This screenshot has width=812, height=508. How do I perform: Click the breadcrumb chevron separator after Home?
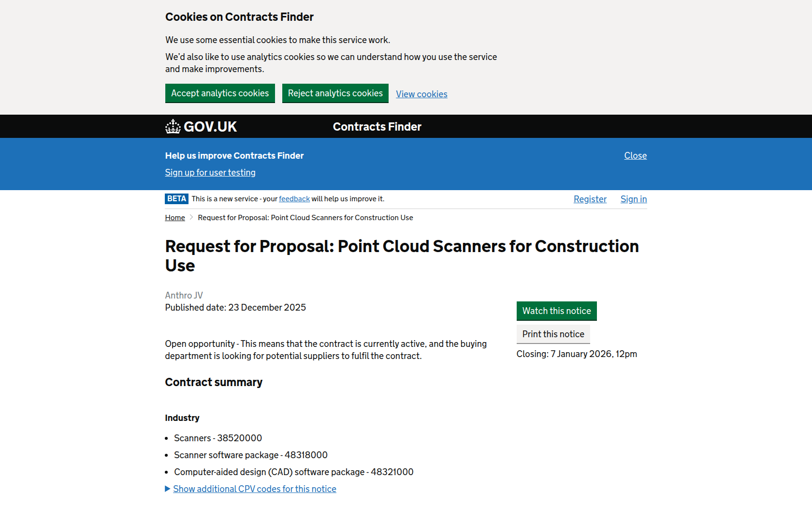pyautogui.click(x=191, y=218)
